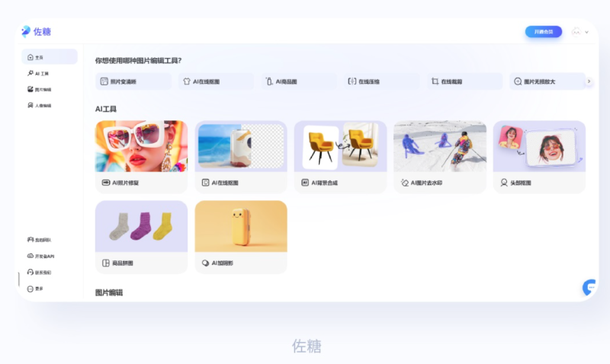The image size is (610, 364).
Task: Open the AI背景合成 yellow chair card
Action: pyautogui.click(x=340, y=157)
